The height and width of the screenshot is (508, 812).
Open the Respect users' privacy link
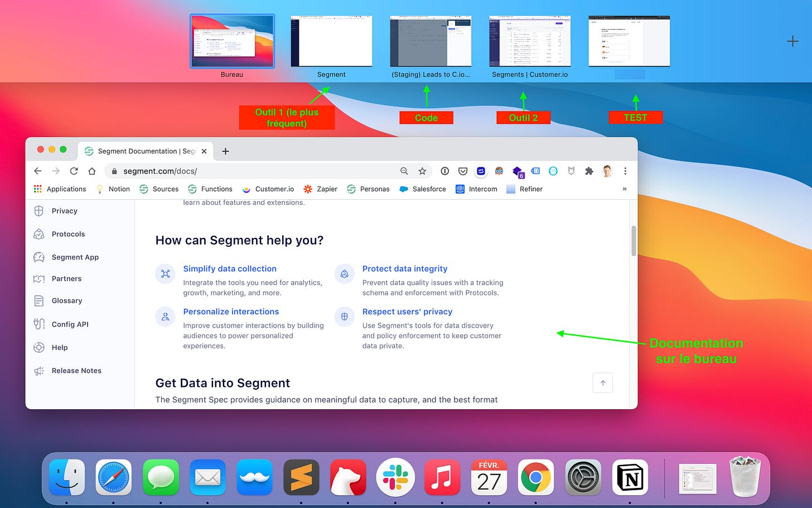(407, 311)
